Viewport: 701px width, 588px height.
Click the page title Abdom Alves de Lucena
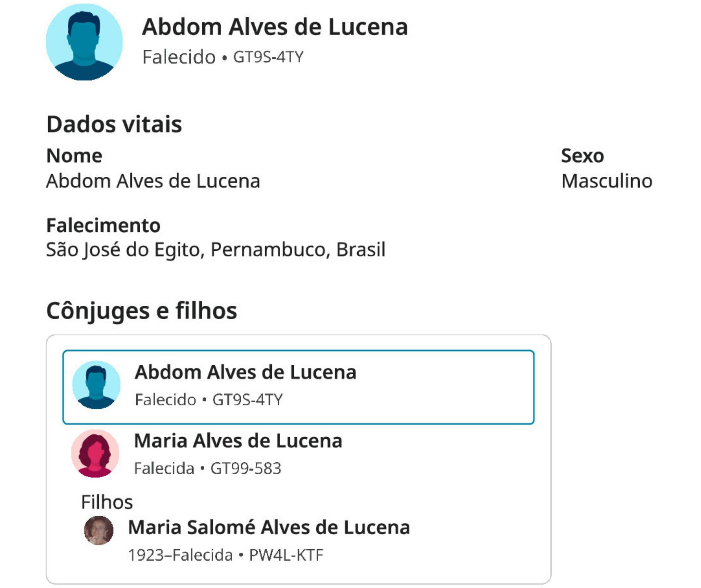coord(275,27)
